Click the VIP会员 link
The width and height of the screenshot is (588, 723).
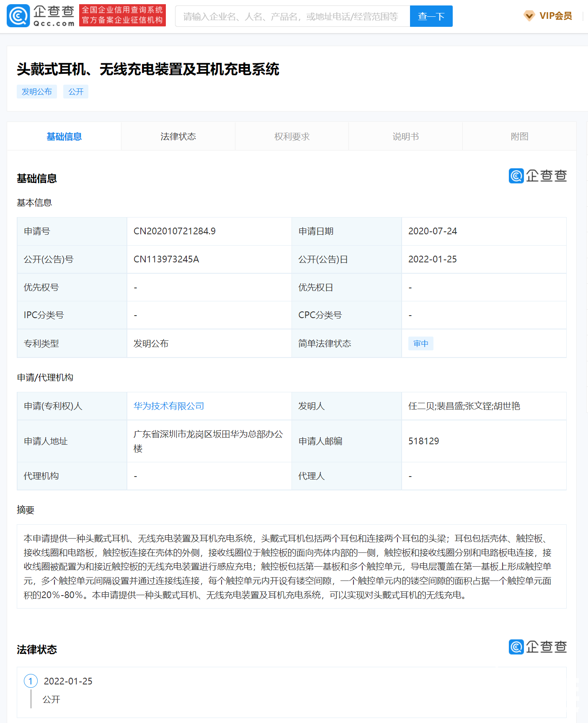tap(555, 16)
